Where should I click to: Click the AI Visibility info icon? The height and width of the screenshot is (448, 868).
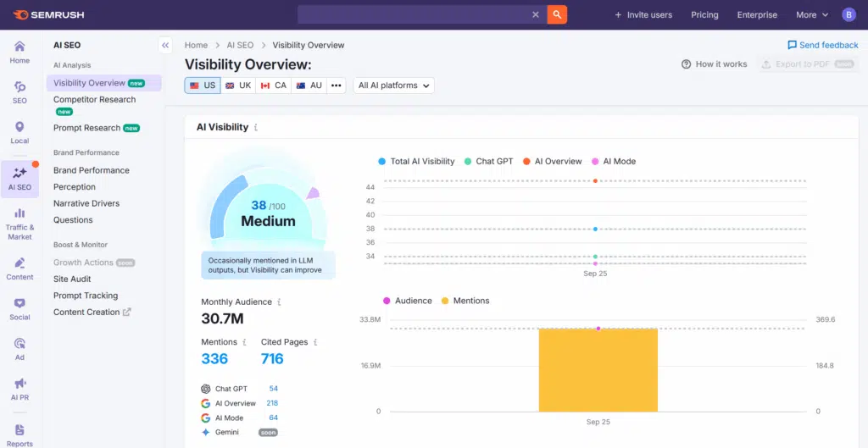256,128
